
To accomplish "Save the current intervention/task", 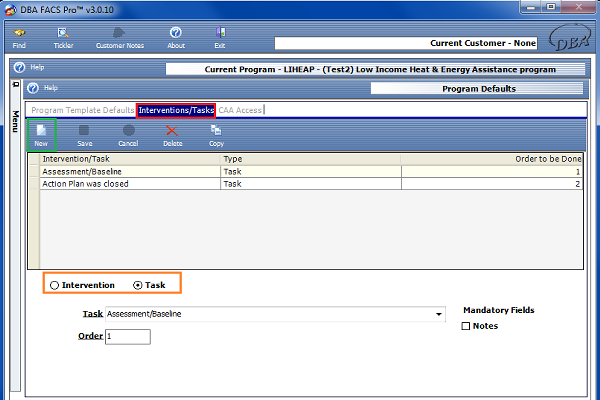I will (x=85, y=136).
